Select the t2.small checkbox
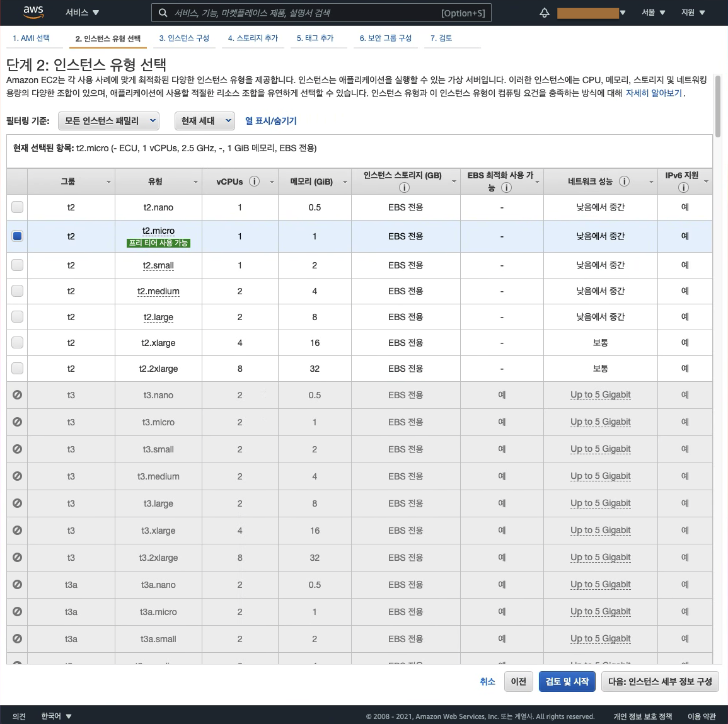 17,265
